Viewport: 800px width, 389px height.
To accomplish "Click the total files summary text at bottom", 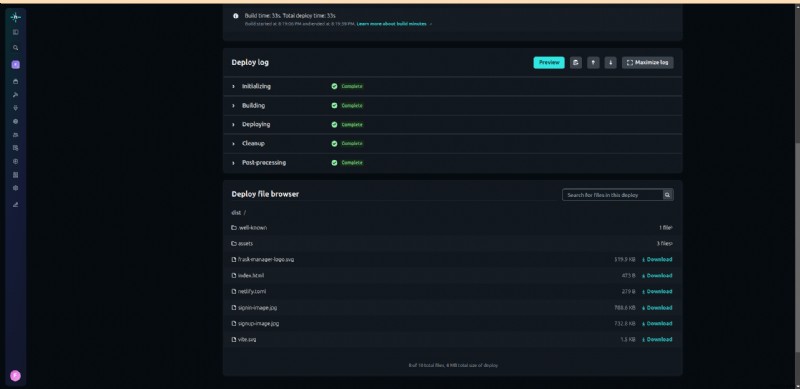I will [x=453, y=366].
